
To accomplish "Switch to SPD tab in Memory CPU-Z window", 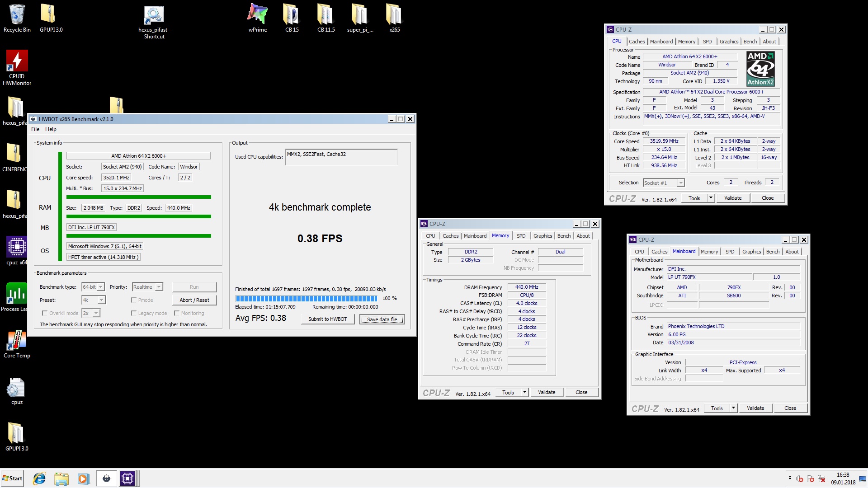I will 521,236.
